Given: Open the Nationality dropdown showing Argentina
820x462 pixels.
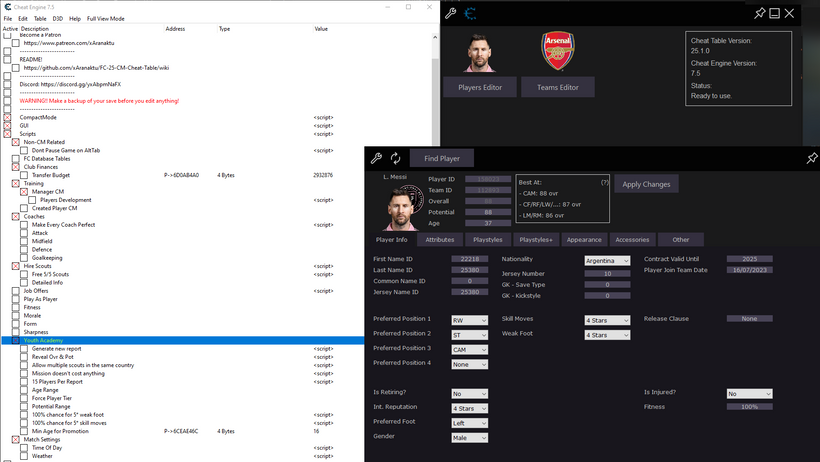Looking at the screenshot, I should click(x=607, y=260).
